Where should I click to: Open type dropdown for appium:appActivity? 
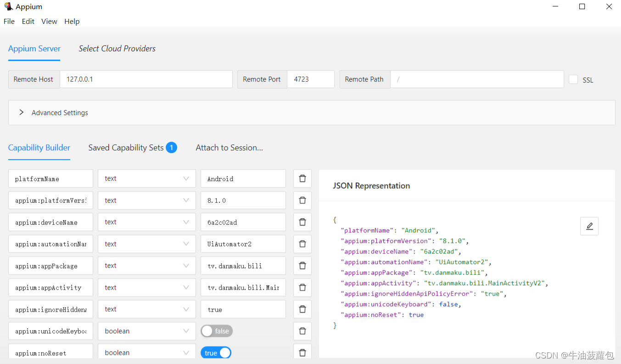tap(147, 287)
